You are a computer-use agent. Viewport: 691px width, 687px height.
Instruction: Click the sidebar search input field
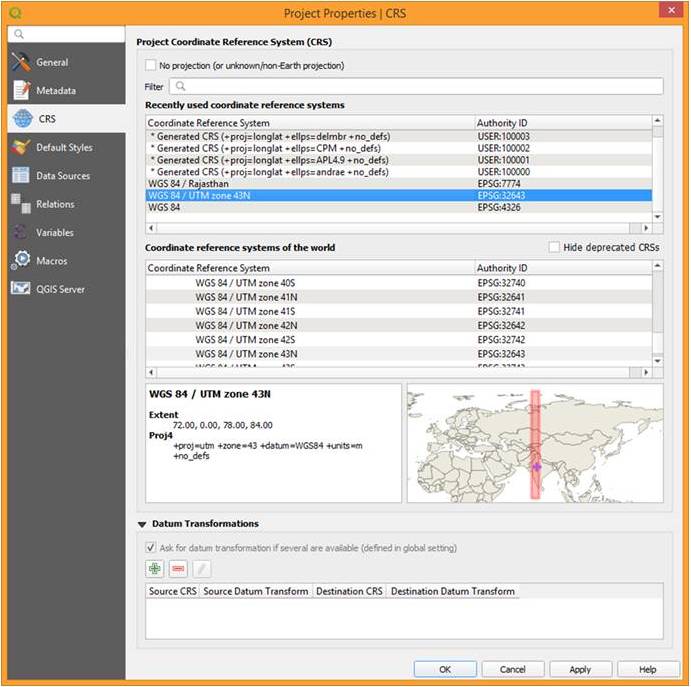pyautogui.click(x=66, y=34)
